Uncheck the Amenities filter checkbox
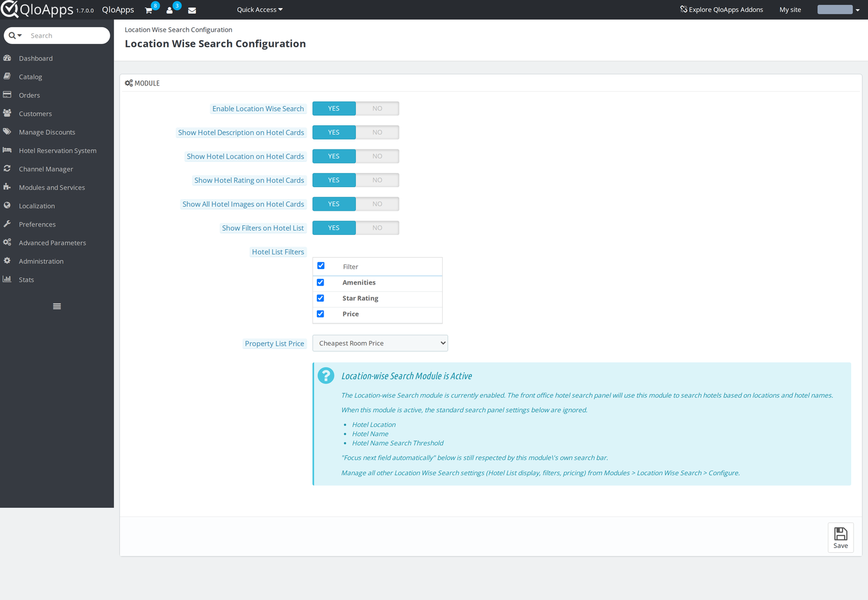The width and height of the screenshot is (868, 600). (x=321, y=283)
